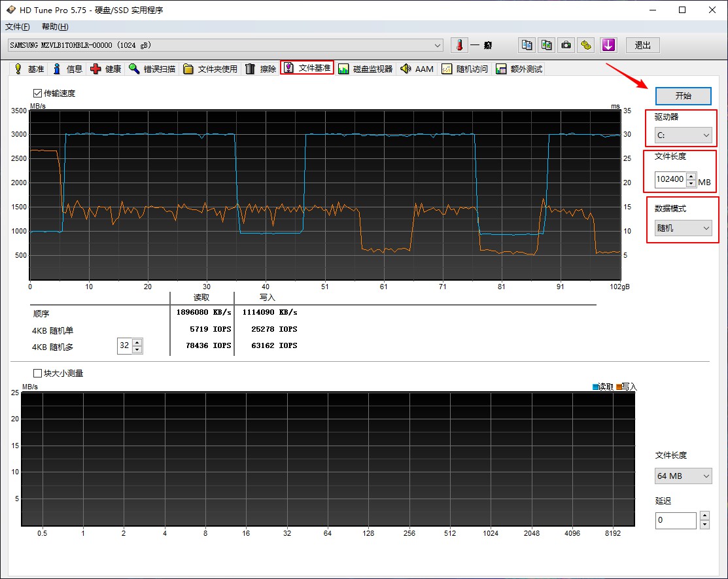The height and width of the screenshot is (579, 728).
Task: Enable the 块大小测量 block size checkbox
Action: click(x=37, y=373)
